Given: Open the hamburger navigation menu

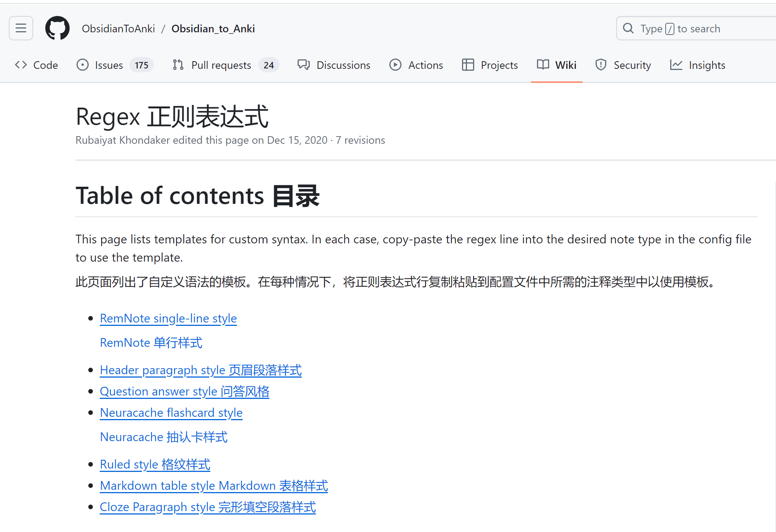Looking at the screenshot, I should (x=21, y=28).
